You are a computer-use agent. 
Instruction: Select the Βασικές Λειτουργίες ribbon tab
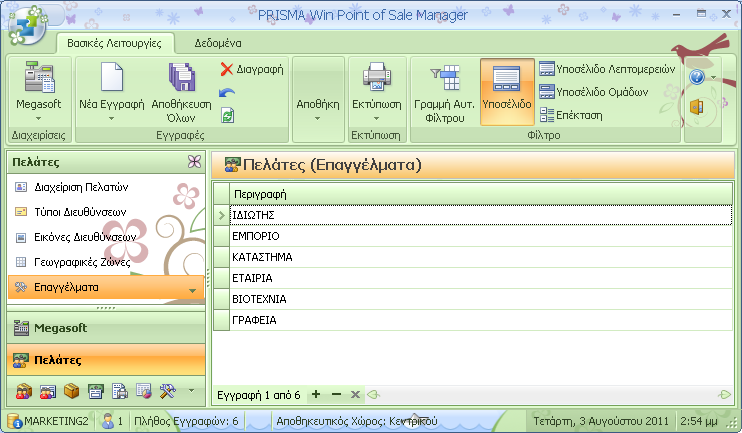[115, 44]
